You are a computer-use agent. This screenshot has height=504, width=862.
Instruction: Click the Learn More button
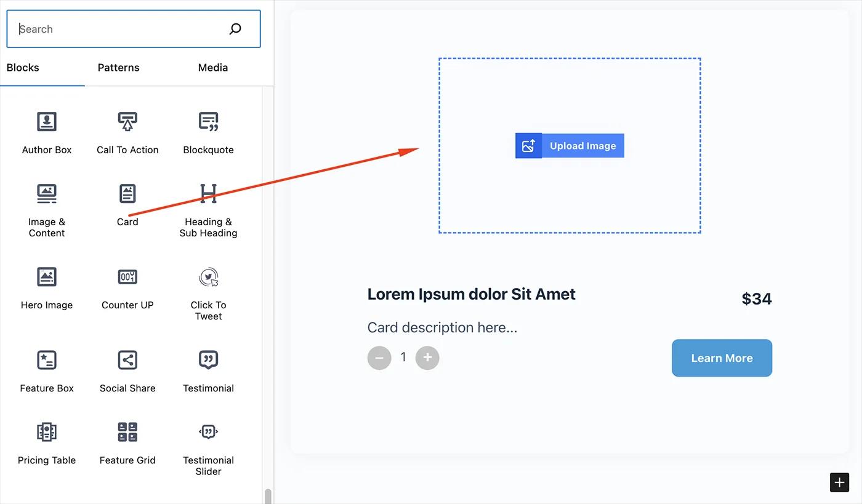click(722, 358)
